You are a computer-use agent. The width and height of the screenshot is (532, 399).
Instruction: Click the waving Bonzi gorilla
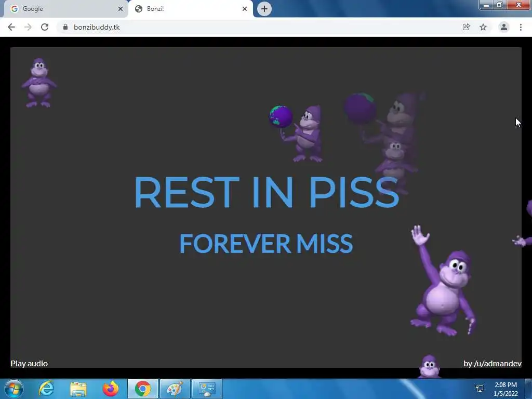(443, 281)
